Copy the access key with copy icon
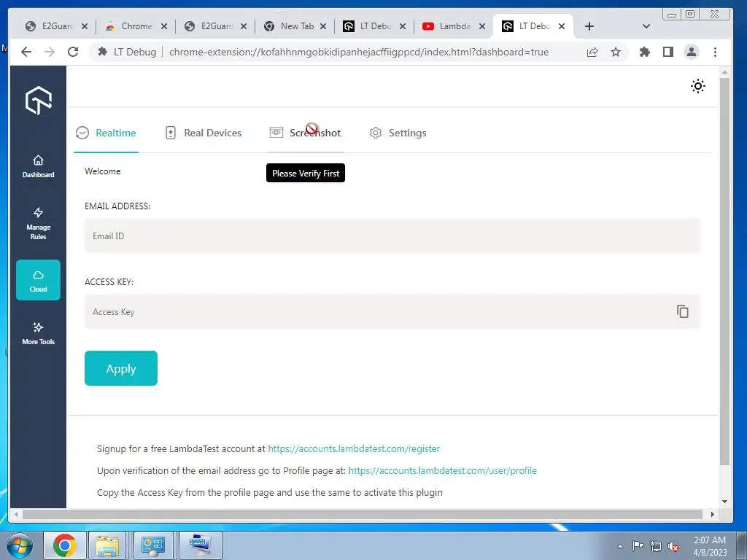This screenshot has width=747, height=560. 683,311
